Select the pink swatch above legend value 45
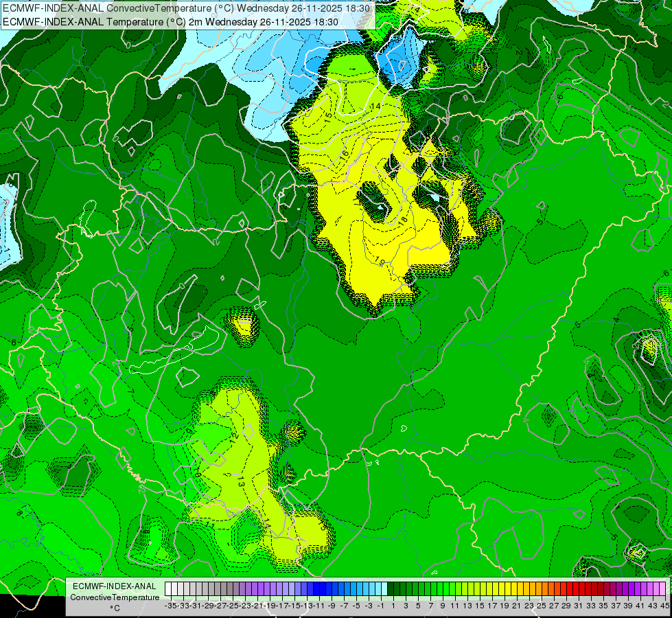Screen dimensions: 672x618 click(x=662, y=589)
